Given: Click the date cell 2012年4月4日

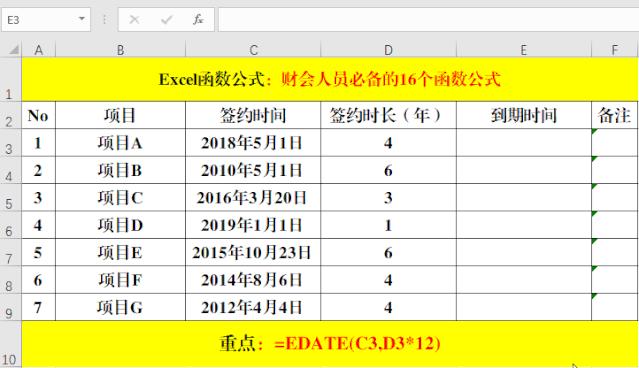Looking at the screenshot, I should tap(253, 307).
